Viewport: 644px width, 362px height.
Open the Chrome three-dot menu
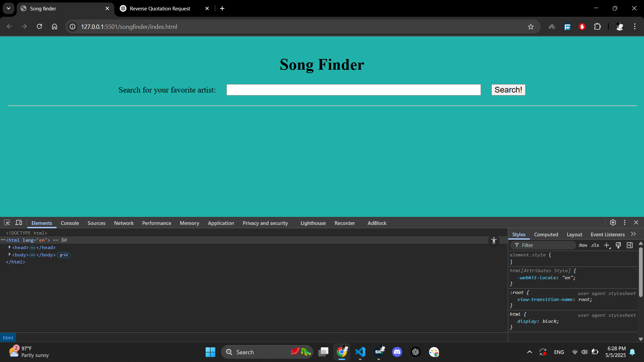pos(635,26)
